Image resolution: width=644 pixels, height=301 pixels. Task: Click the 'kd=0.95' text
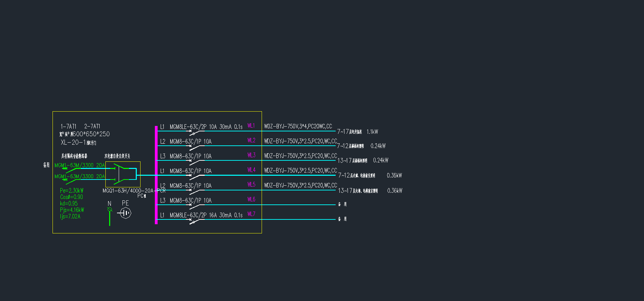click(x=69, y=203)
